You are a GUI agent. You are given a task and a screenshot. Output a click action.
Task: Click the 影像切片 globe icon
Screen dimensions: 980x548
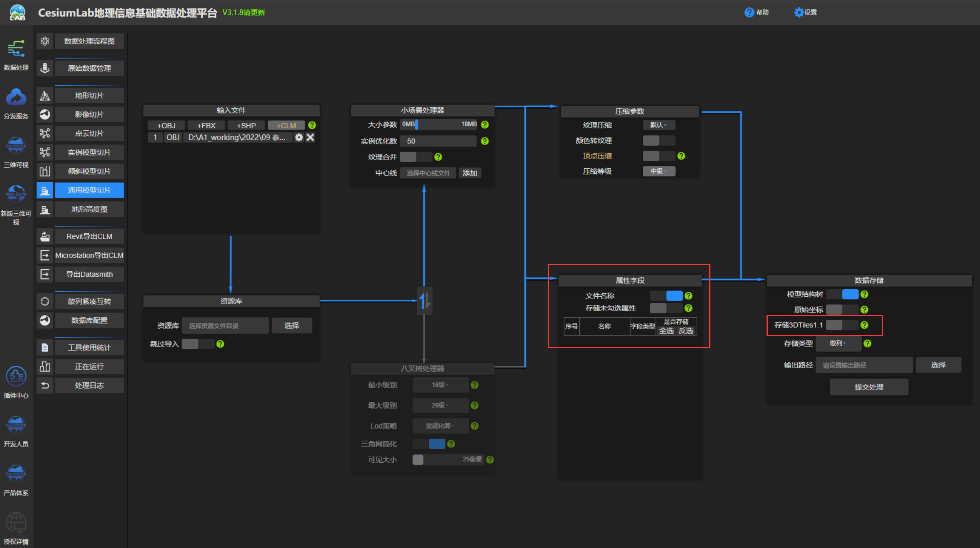[45, 114]
